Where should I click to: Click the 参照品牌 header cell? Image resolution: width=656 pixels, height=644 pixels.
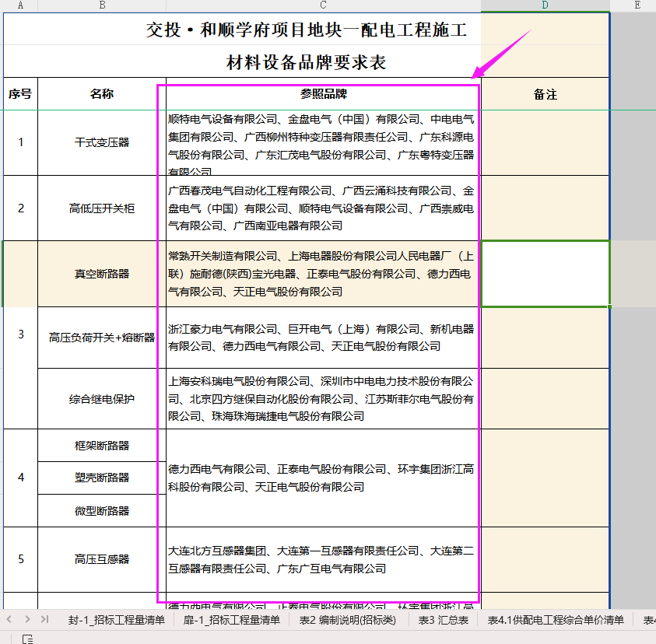point(324,94)
